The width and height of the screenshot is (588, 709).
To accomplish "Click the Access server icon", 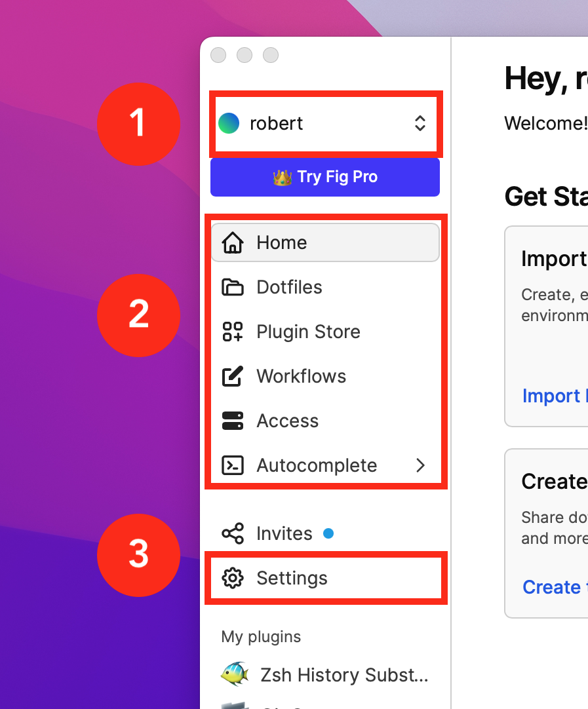I will point(233,421).
